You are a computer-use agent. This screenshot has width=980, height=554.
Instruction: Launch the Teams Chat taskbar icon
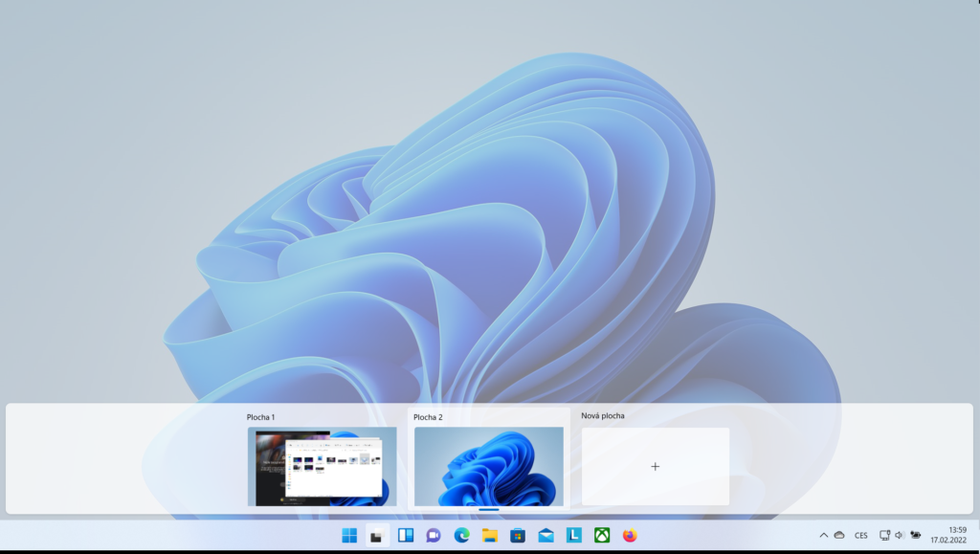coord(434,535)
